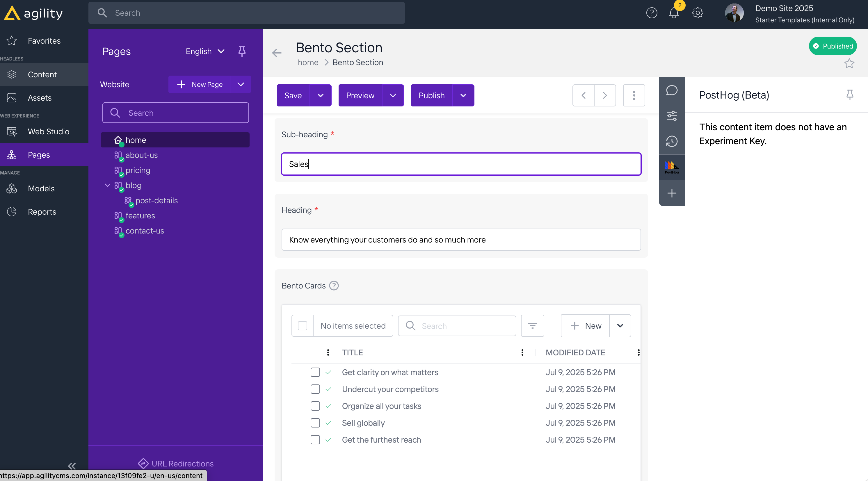
Task: Check the 'Get clarity on what matters' row
Action: tap(315, 372)
